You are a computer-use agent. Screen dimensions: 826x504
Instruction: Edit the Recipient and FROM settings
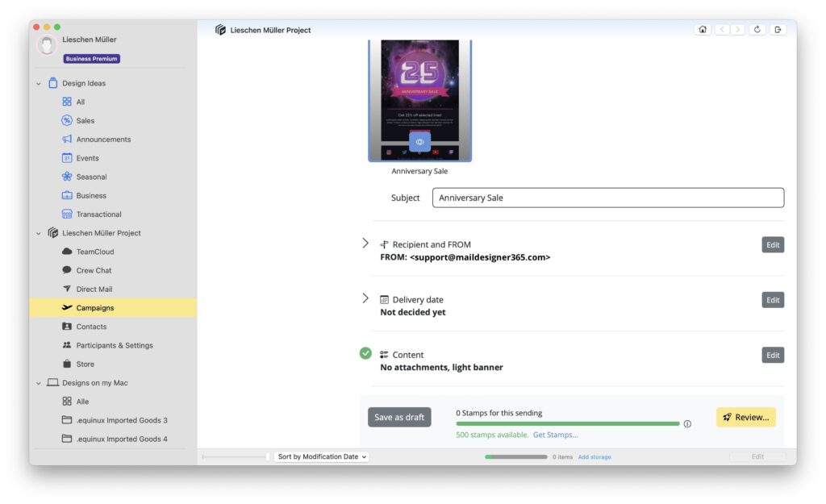pyautogui.click(x=773, y=244)
